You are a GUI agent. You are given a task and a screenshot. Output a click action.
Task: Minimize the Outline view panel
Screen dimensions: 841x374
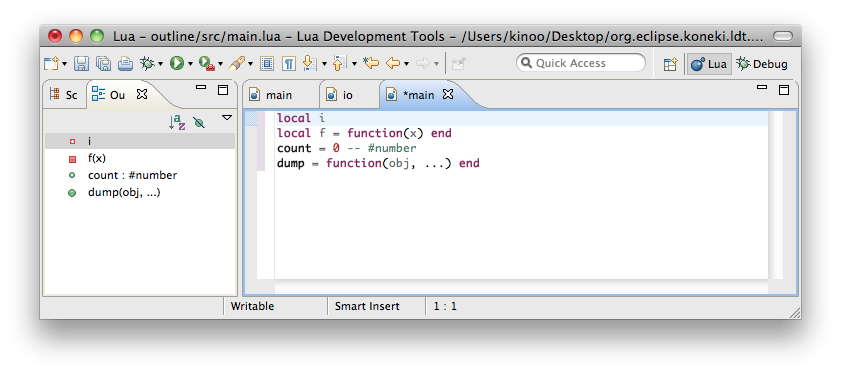(201, 87)
